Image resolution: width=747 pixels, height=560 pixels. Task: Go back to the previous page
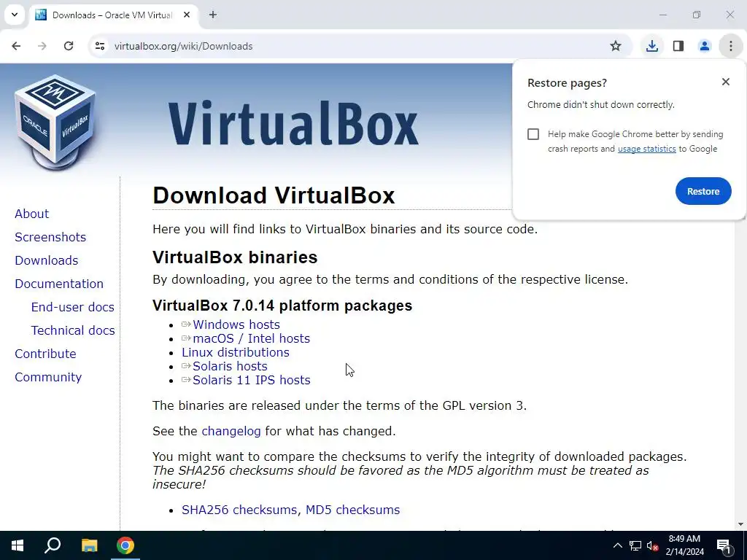[16, 46]
